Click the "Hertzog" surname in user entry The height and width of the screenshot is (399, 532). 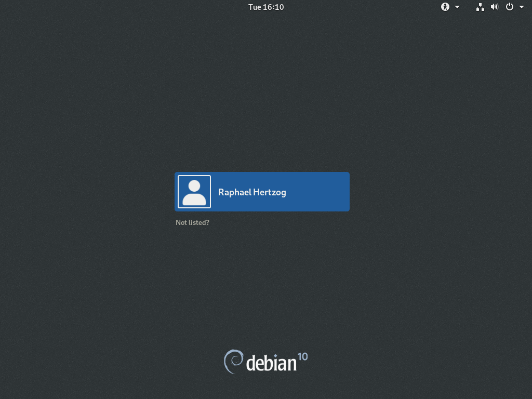[269, 192]
